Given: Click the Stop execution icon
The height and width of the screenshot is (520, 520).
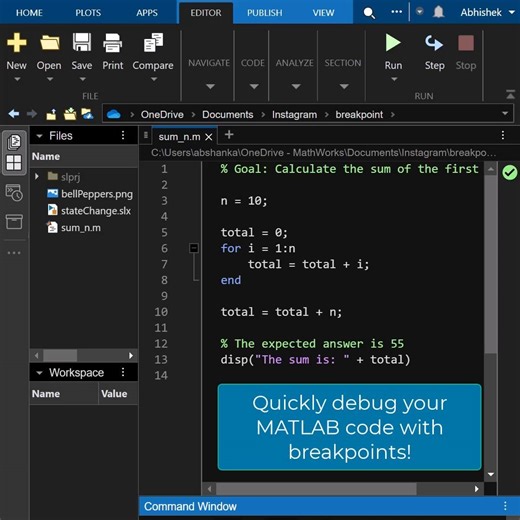Looking at the screenshot, I should (466, 43).
